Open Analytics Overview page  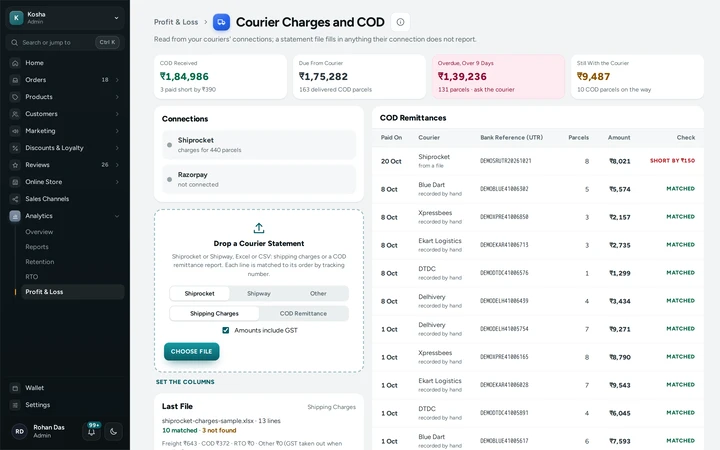pyautogui.click(x=39, y=232)
